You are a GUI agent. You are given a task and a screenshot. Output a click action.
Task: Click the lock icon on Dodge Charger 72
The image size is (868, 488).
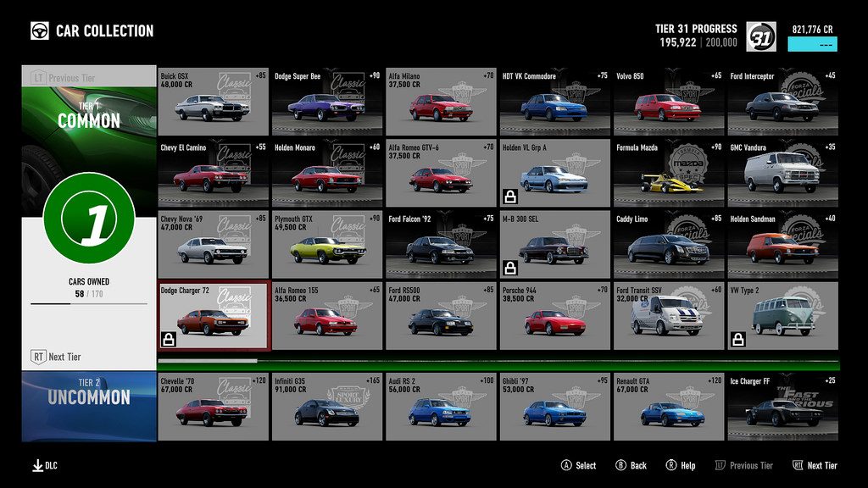[x=169, y=339]
